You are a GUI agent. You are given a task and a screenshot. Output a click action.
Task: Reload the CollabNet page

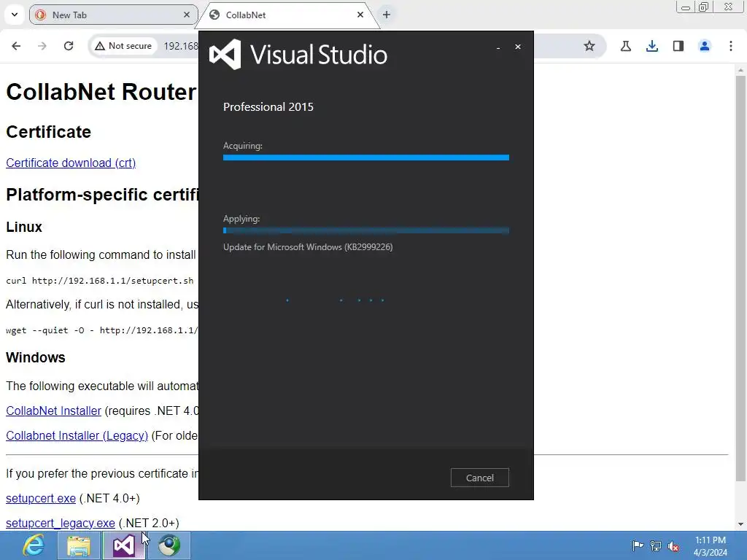click(69, 46)
